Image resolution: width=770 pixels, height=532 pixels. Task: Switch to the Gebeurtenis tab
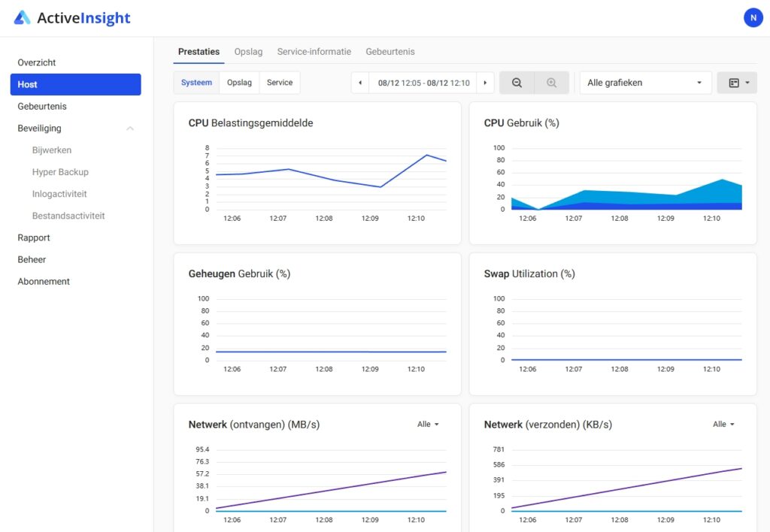coord(390,52)
